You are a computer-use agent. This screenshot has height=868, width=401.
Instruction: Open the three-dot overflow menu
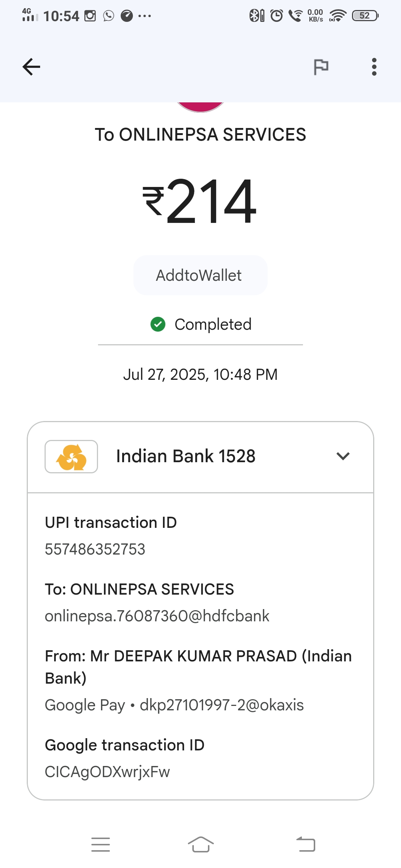[x=374, y=67]
